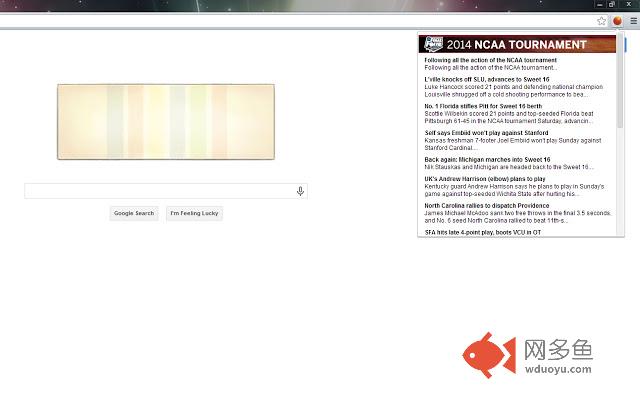This screenshot has width=640, height=400.
Task: Click the 'Kansas freshman 7-footer Joel Embiid' summary
Action: coord(513,144)
